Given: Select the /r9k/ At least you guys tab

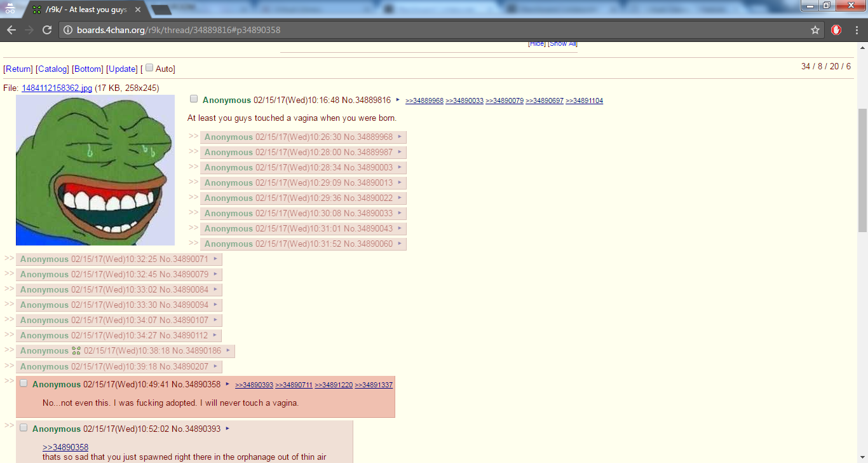Looking at the screenshot, I should pyautogui.click(x=86, y=10).
